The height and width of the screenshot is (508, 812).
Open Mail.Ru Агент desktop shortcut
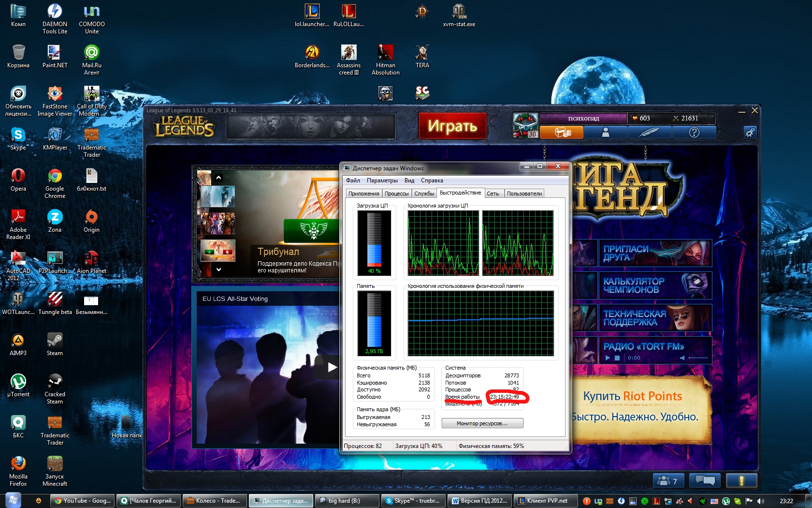click(x=91, y=60)
